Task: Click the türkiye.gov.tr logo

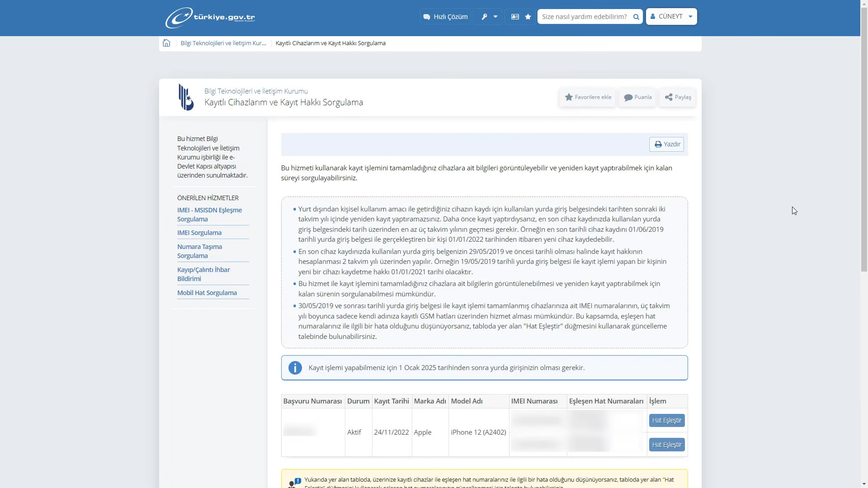Action: [x=210, y=17]
